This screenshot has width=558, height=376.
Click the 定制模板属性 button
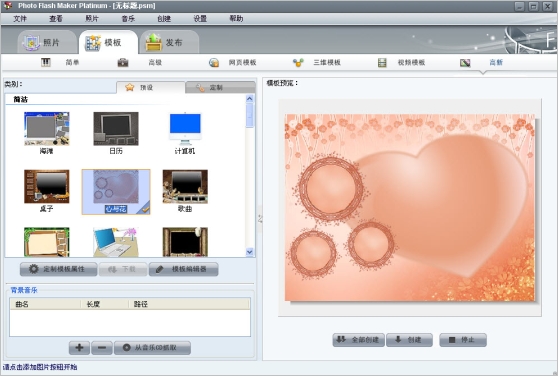[58, 269]
